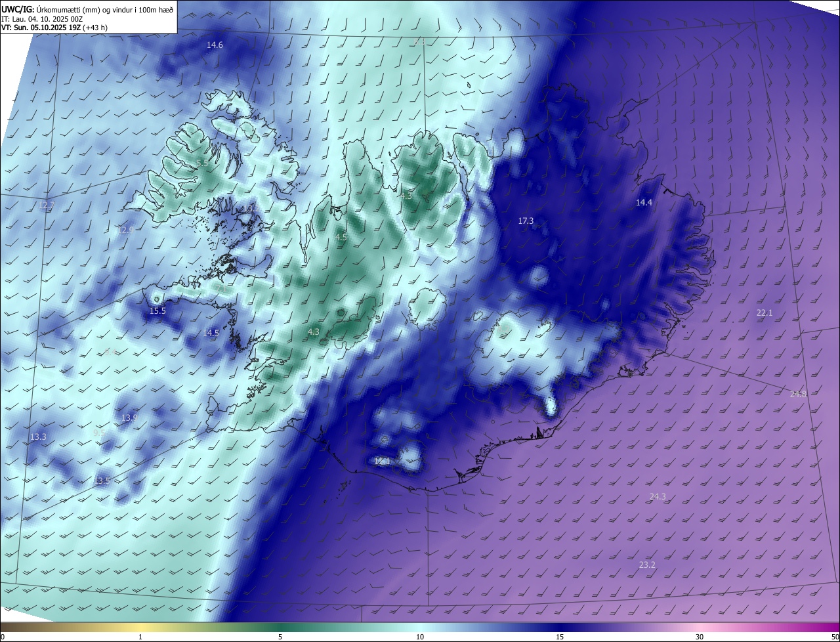This screenshot has height=642, width=840.
Task: Click the 14.1 value on the south coast
Action: (x=382, y=461)
